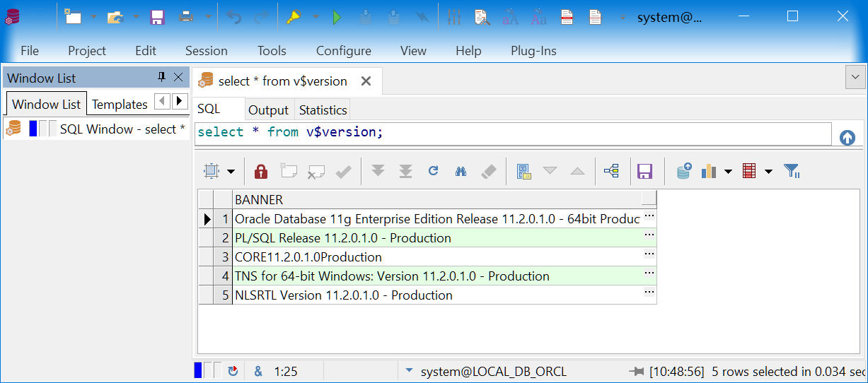Open the Print dropdown arrow
This screenshot has height=383, width=868.
tap(207, 17)
